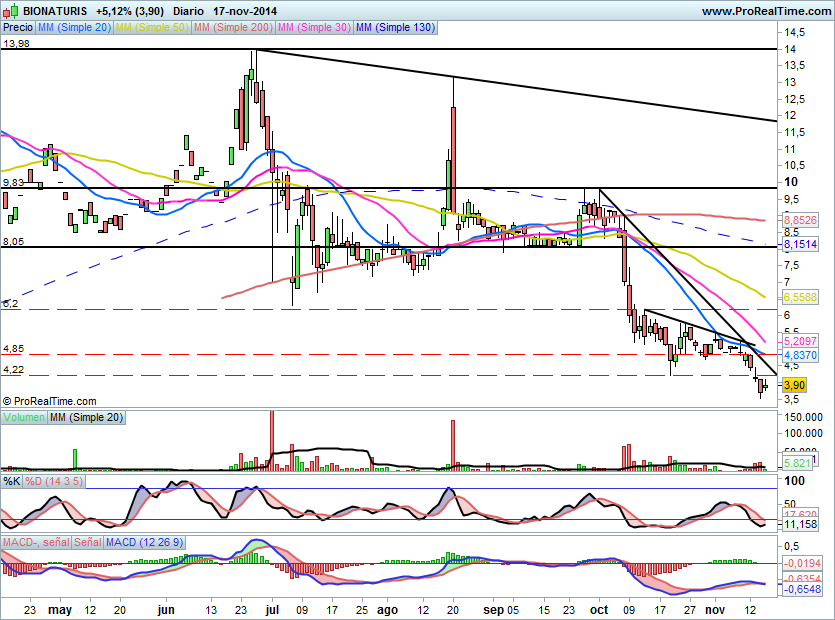This screenshot has height=620, width=835.
Task: Select the MM (Simple 50) label
Action: (152, 27)
